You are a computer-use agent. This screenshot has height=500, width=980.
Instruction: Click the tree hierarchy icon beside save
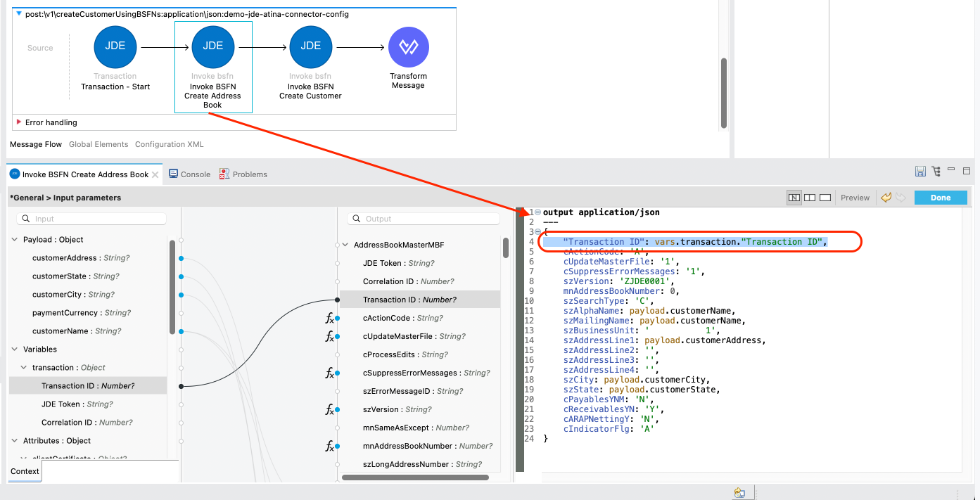click(935, 172)
